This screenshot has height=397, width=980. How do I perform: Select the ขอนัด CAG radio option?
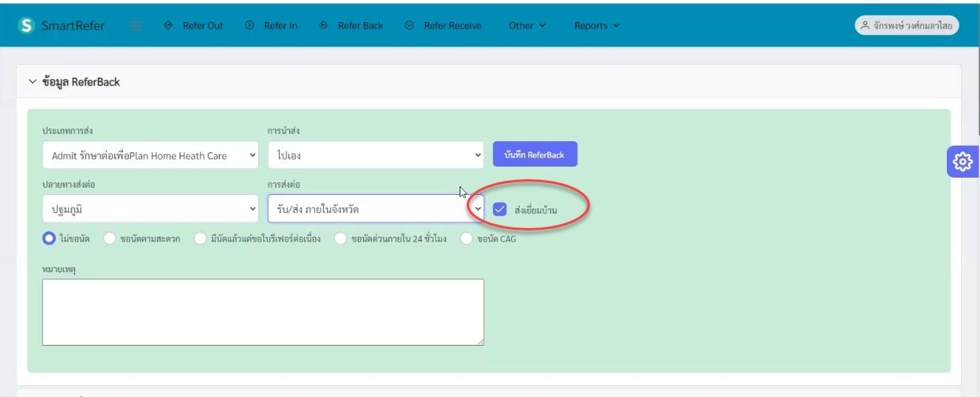point(467,238)
